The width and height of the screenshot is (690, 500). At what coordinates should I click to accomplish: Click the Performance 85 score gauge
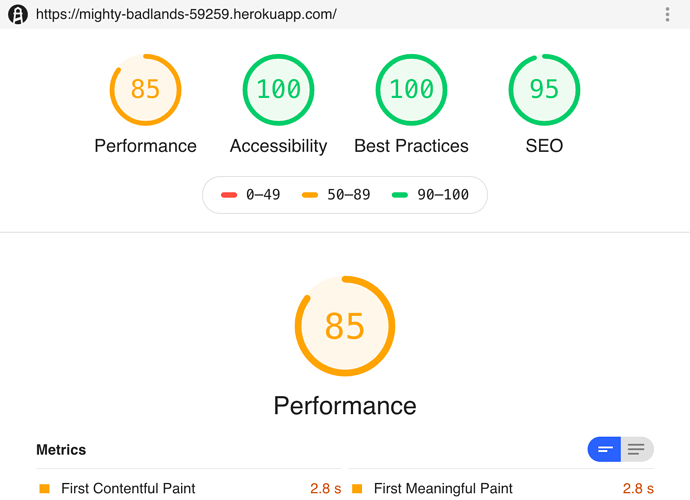[145, 89]
